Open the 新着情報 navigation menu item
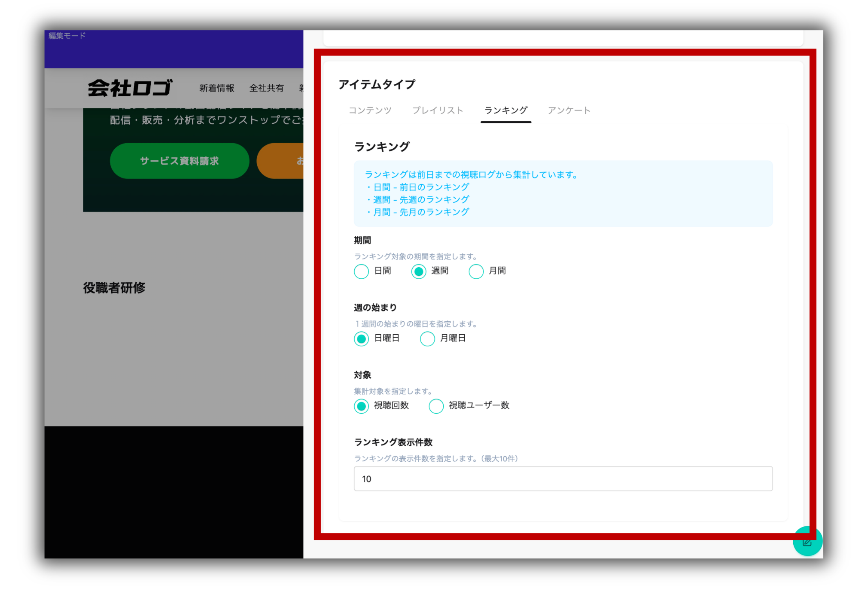The height and width of the screenshot is (589, 868). (x=217, y=88)
